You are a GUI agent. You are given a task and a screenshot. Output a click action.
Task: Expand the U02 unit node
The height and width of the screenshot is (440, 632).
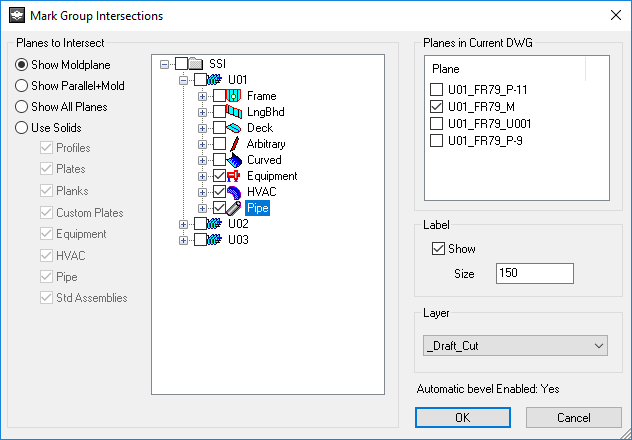tap(183, 224)
